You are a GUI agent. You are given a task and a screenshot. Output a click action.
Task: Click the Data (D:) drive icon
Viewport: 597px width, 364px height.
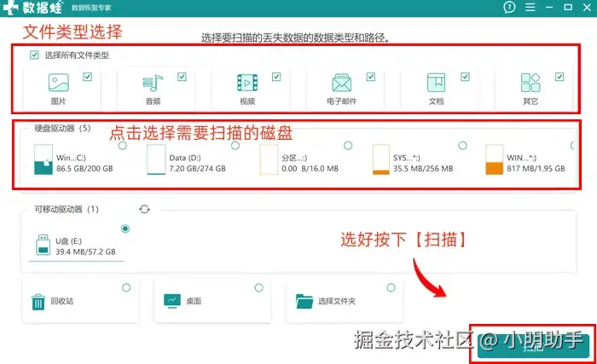click(156, 159)
